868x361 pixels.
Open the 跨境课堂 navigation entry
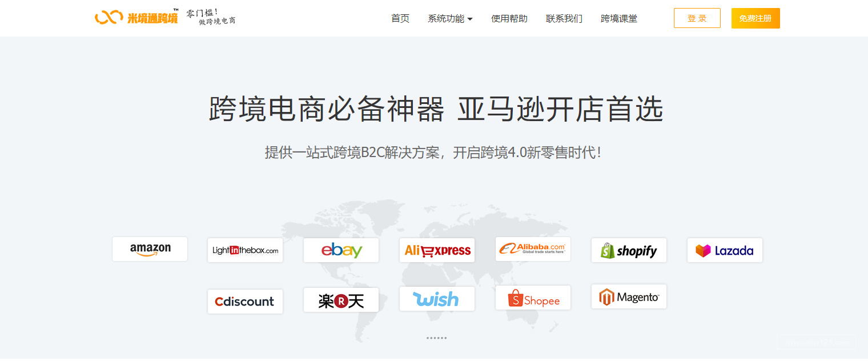(x=619, y=18)
